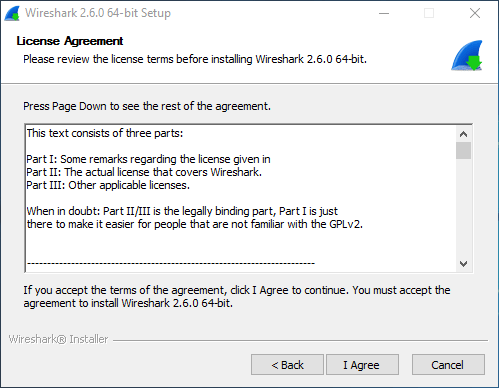This screenshot has width=499, height=388.
Task: Click the scroll up arrow of the license text
Action: click(x=463, y=134)
